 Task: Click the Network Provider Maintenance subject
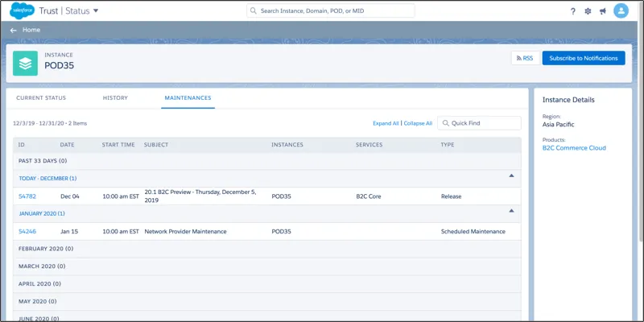coord(185,231)
